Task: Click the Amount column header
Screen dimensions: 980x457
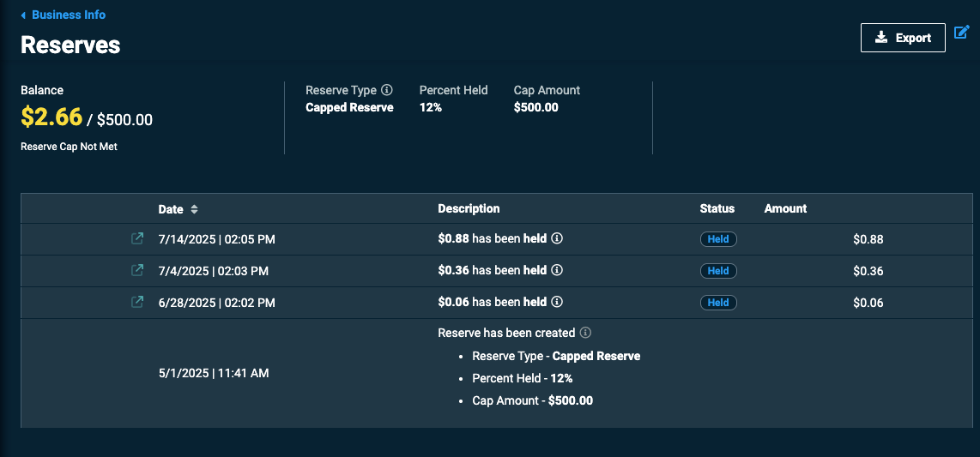Action: click(785, 208)
